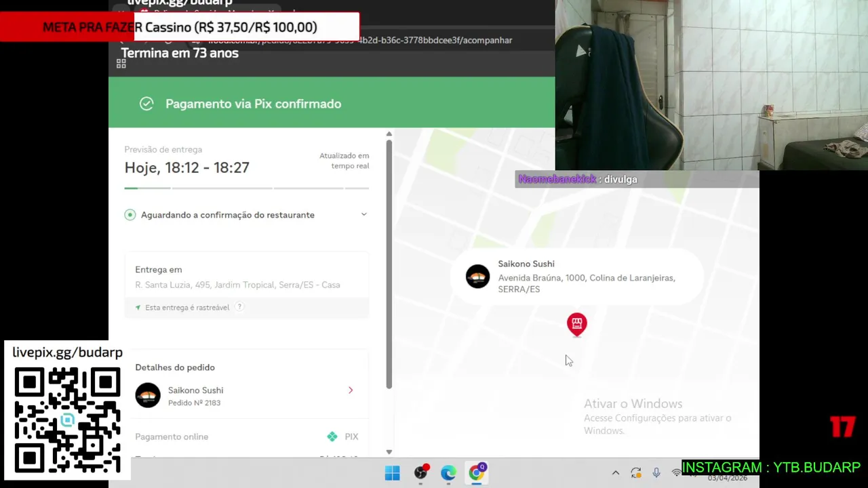The width and height of the screenshot is (868, 488).
Task: Click 'Atualizado em tempo real' text
Action: pos(344,161)
